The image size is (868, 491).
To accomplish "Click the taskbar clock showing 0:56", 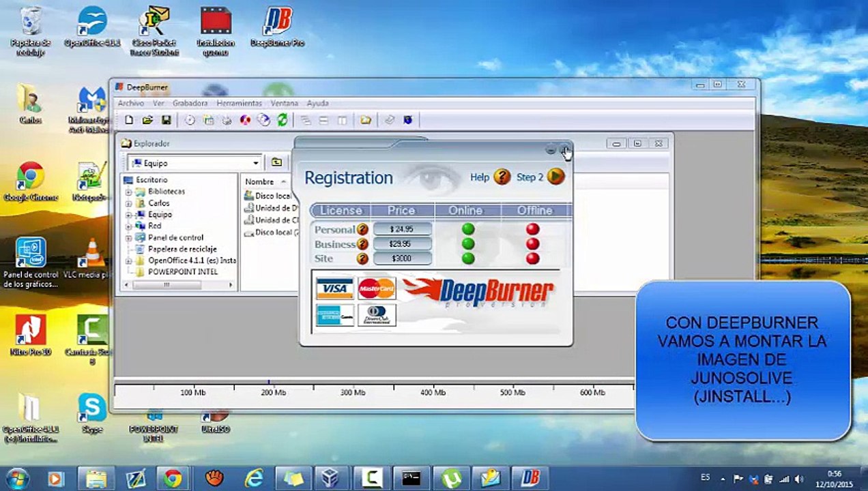I will (834, 478).
